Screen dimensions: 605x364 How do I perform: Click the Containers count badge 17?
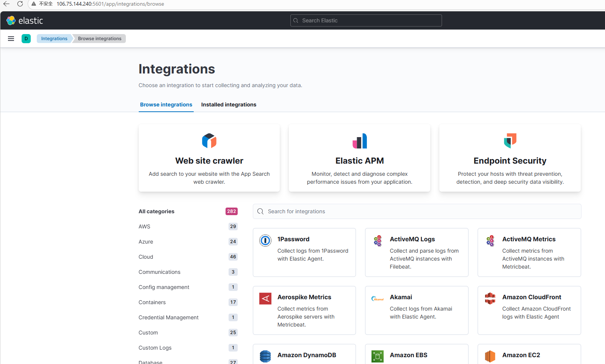tap(233, 302)
